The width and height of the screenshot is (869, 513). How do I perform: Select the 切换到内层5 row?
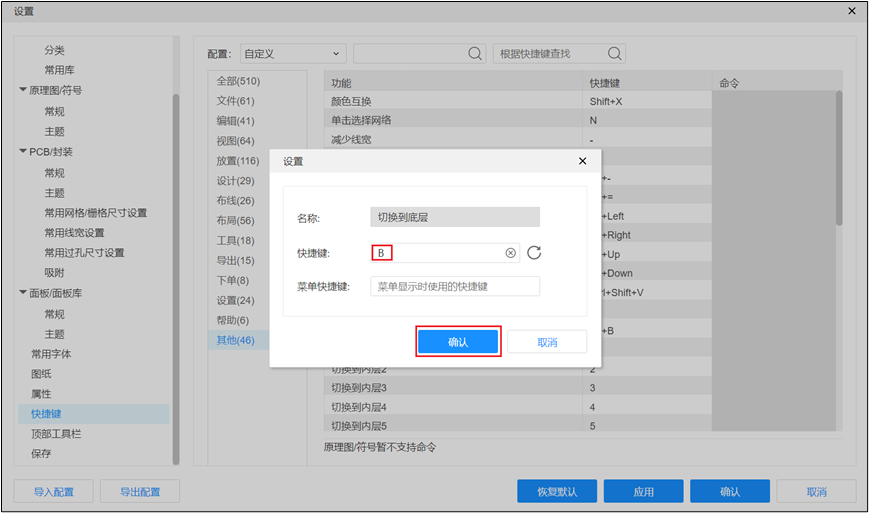pyautogui.click(x=518, y=425)
